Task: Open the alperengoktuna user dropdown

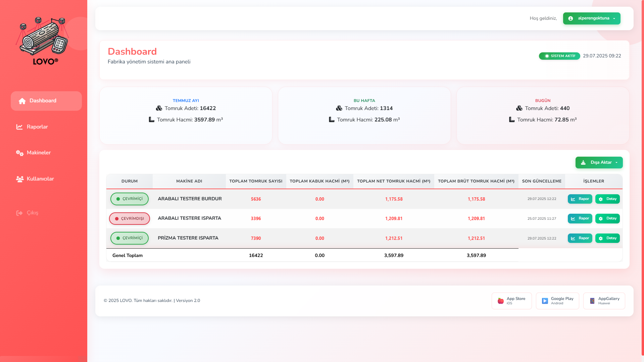Action: pos(591,18)
